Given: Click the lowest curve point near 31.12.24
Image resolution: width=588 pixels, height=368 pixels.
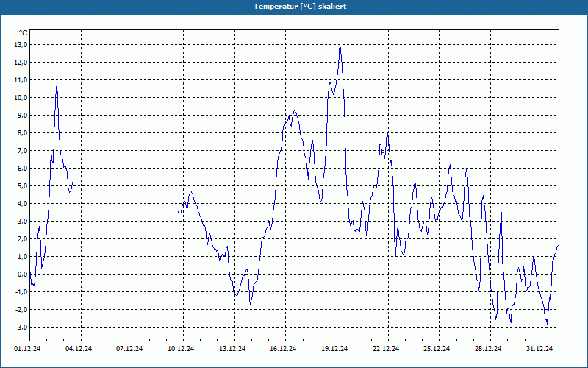Looking at the screenshot, I should click(x=547, y=325).
